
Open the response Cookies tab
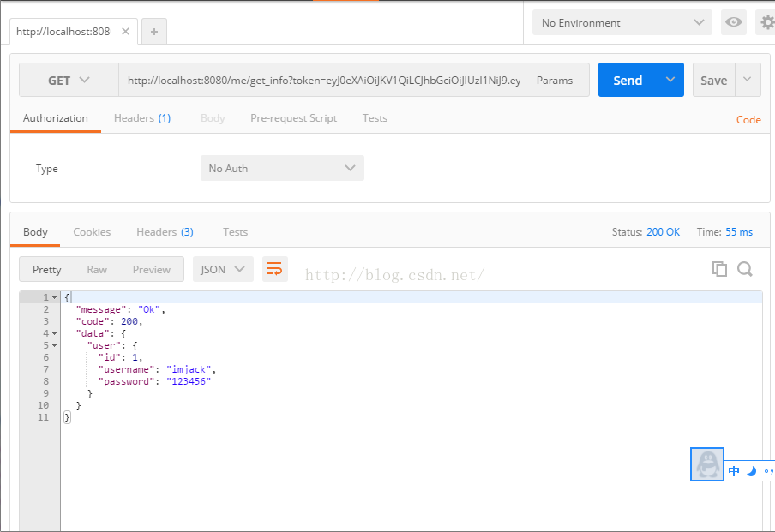coord(92,231)
